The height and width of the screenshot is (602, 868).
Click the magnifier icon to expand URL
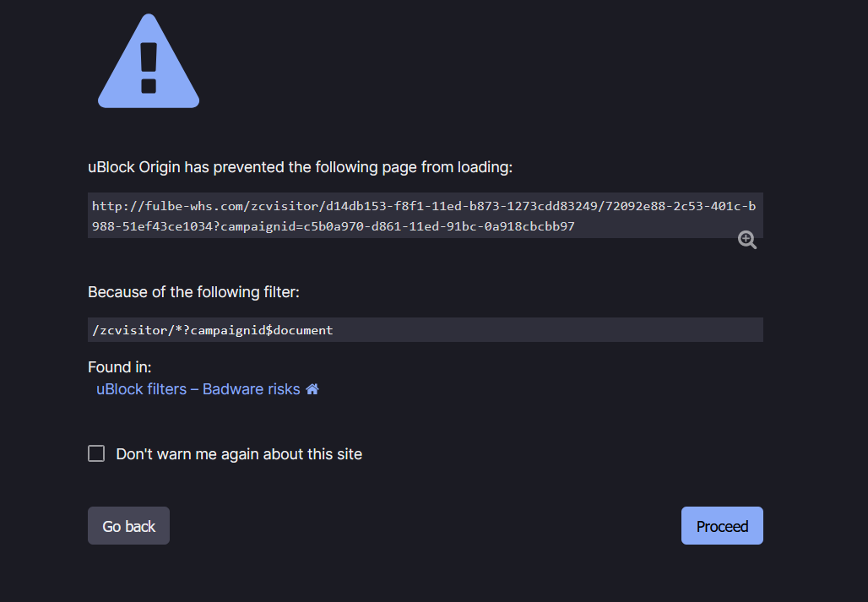click(747, 240)
